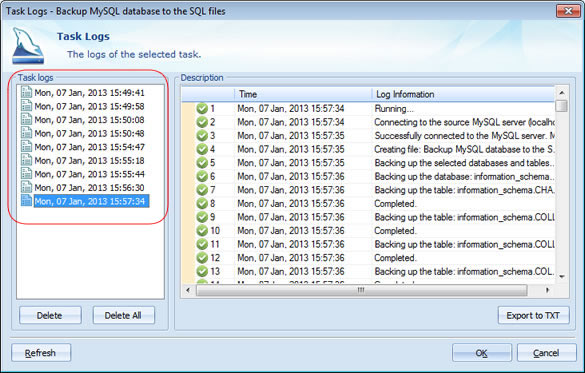Click the green check icon of row 2
Viewport: 585px width, 373px height.
(202, 122)
